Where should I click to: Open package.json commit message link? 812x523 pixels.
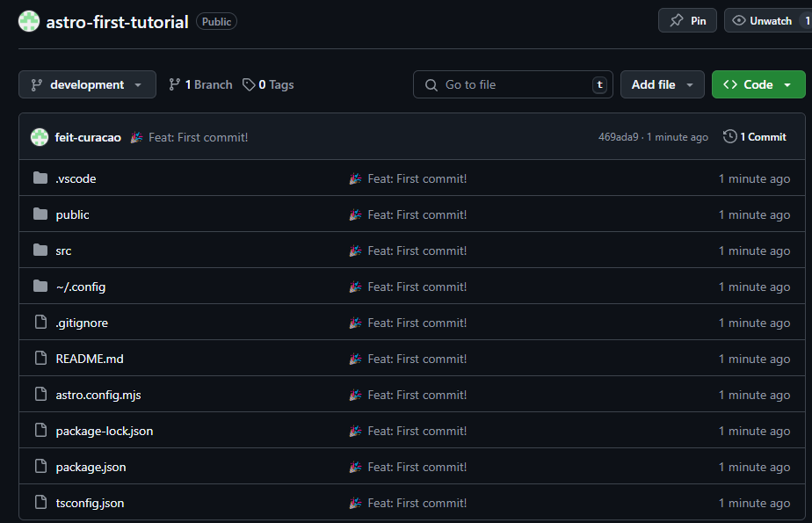tap(417, 467)
